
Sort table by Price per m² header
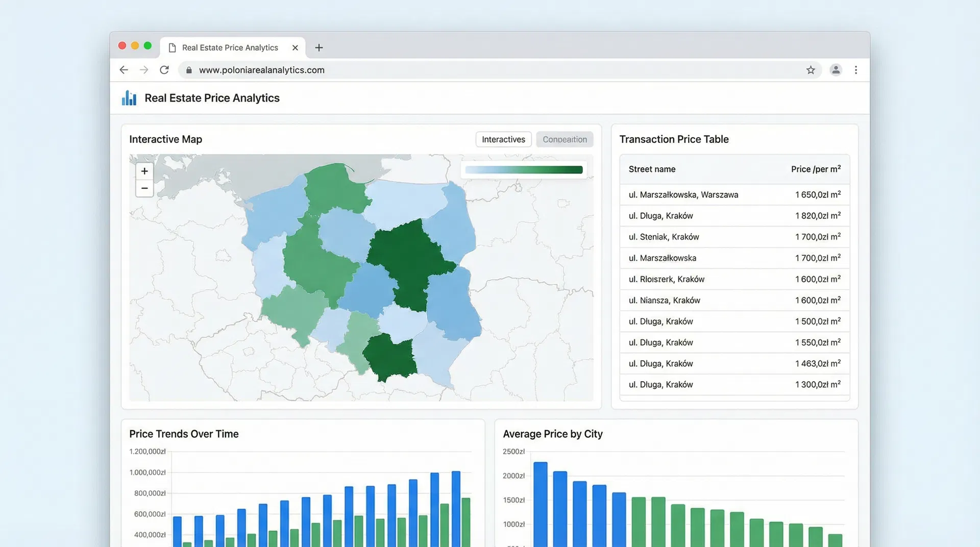[816, 169]
